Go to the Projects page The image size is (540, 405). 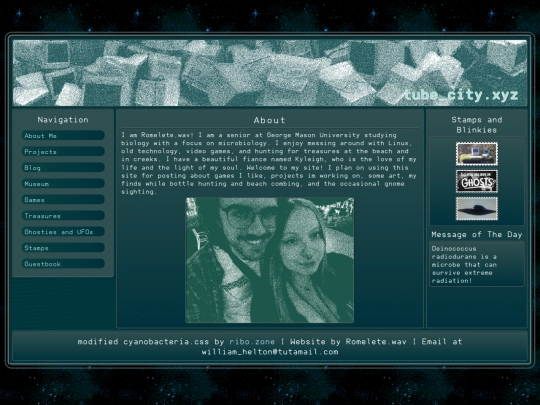click(63, 152)
